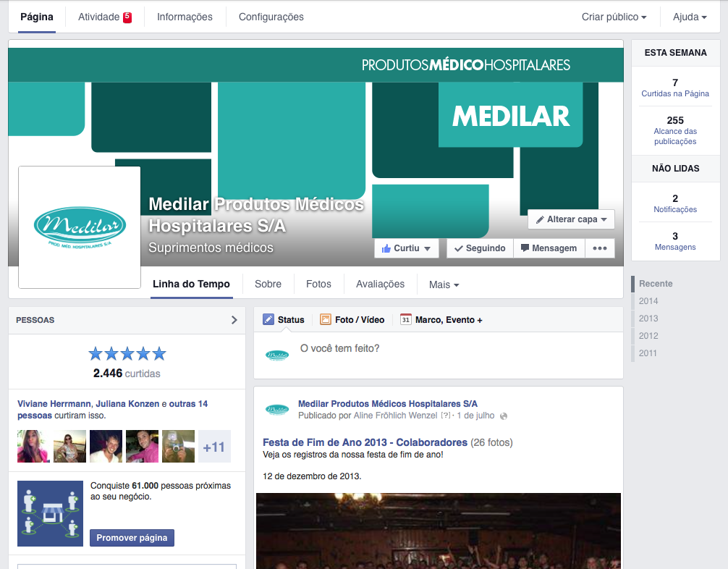
Task: Jump to Recente on the timeline
Action: [656, 283]
